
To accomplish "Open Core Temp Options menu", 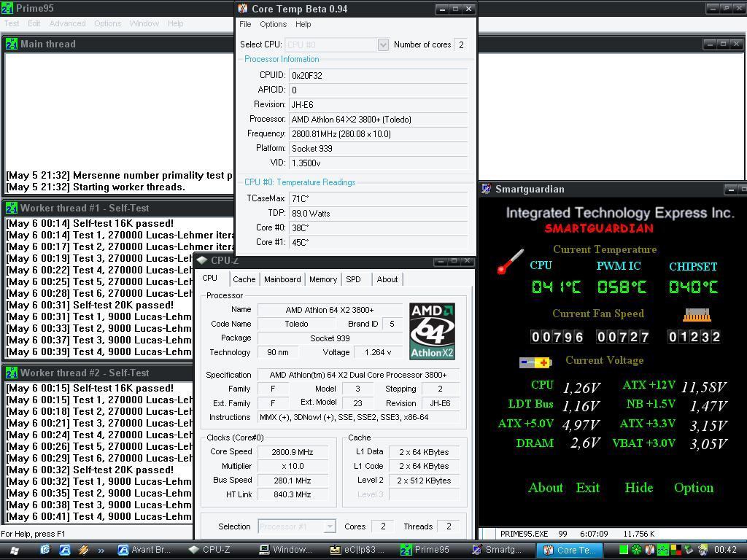I will pos(274,24).
